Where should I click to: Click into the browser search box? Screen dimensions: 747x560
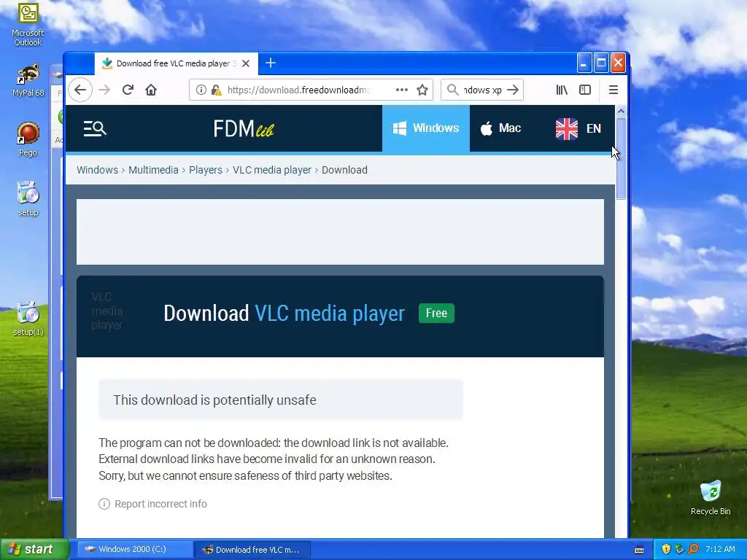coord(482,90)
